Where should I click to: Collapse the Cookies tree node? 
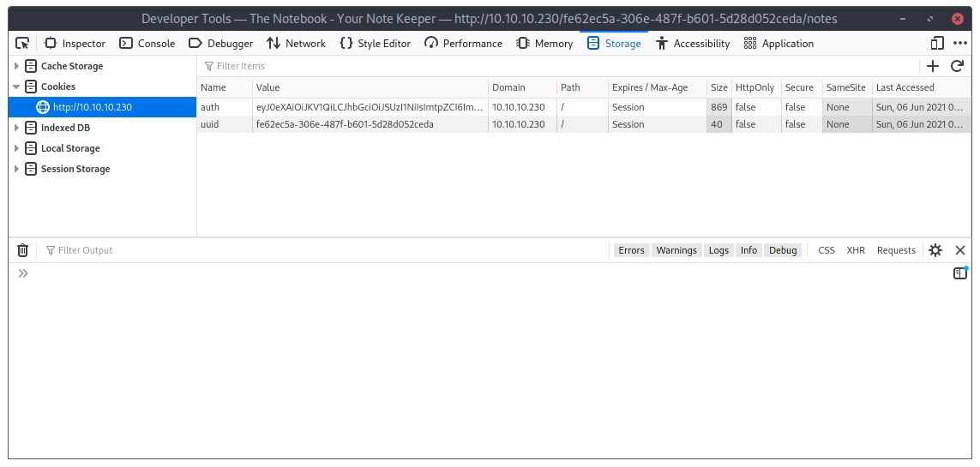tap(16, 87)
